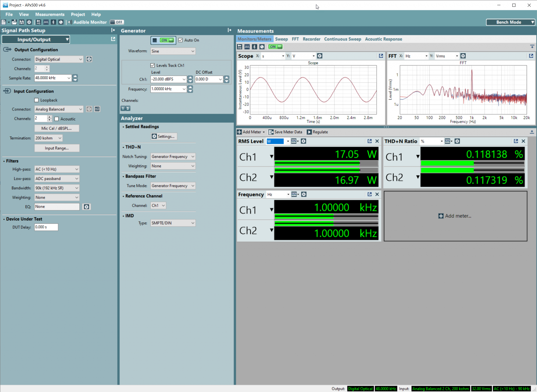
Task: Click the Audible Monitor speaker icon
Action: [x=70, y=22]
